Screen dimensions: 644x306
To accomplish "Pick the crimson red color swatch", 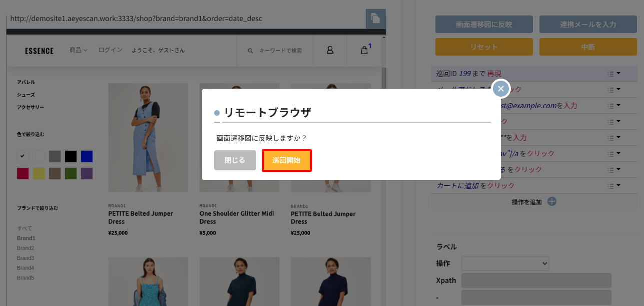I will pyautogui.click(x=23, y=173).
